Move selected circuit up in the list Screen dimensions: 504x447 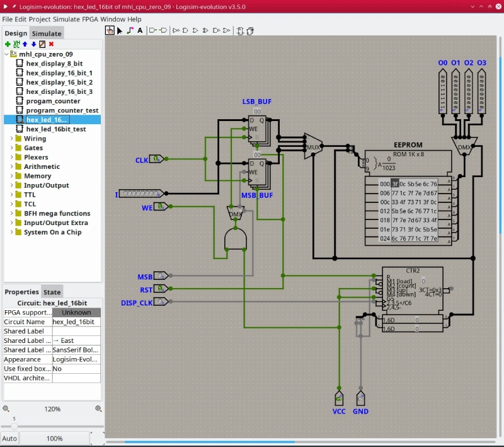click(x=24, y=45)
